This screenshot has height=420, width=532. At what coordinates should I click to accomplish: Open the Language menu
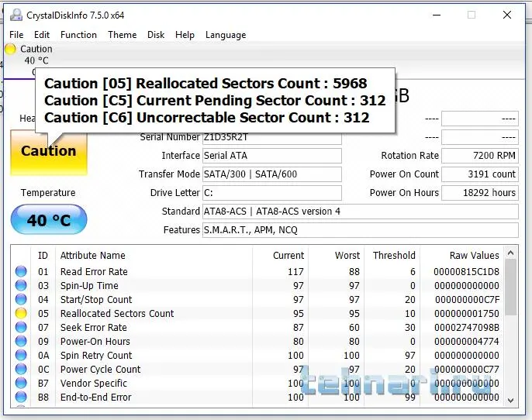(x=225, y=35)
